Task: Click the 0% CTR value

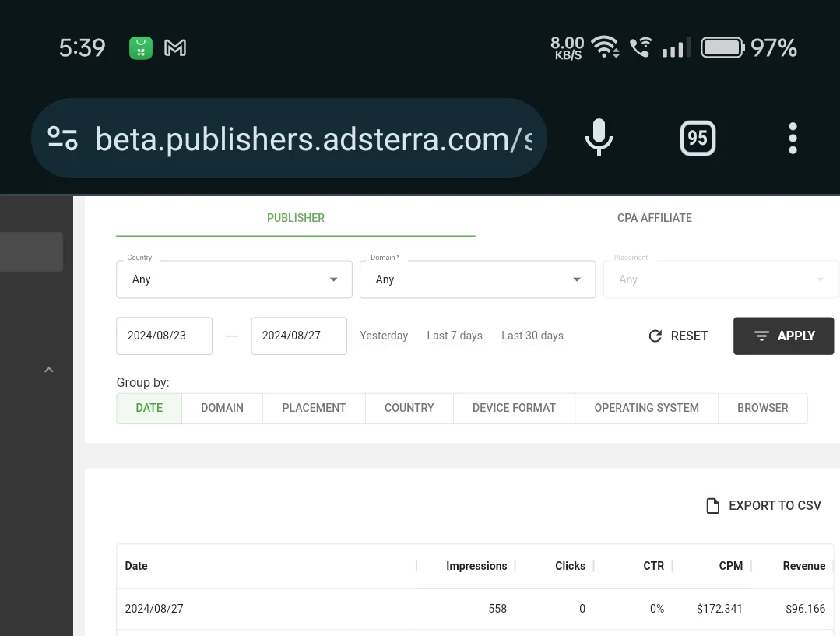Action: coord(657,609)
